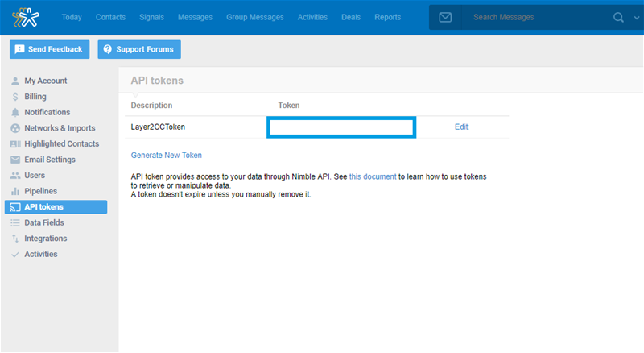Click the envelope icon in top bar

[x=445, y=17]
